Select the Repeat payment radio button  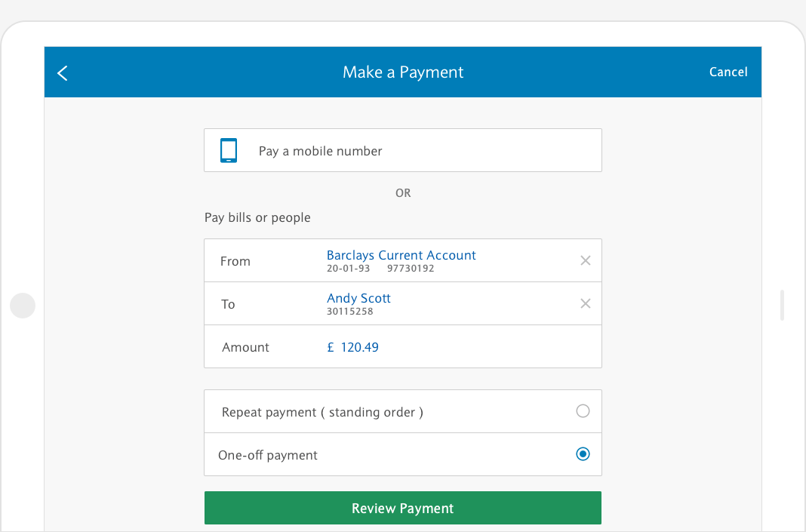point(583,411)
